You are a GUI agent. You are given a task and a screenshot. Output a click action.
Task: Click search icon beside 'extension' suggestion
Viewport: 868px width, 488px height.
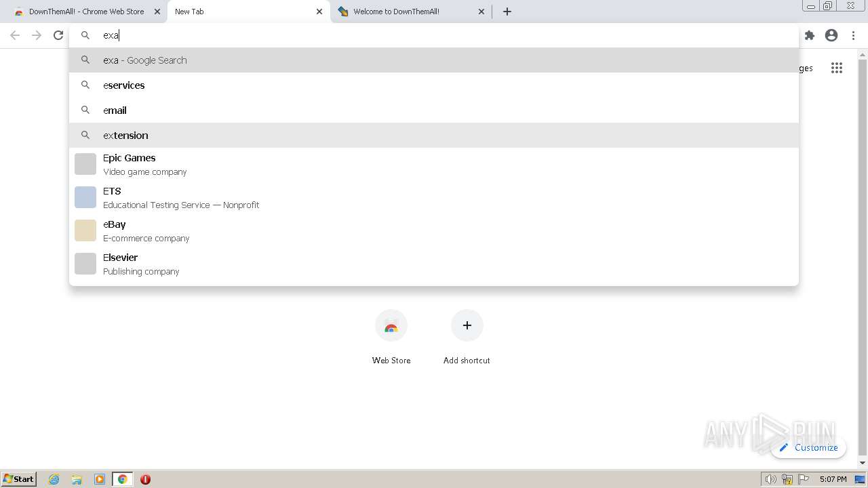(x=85, y=135)
